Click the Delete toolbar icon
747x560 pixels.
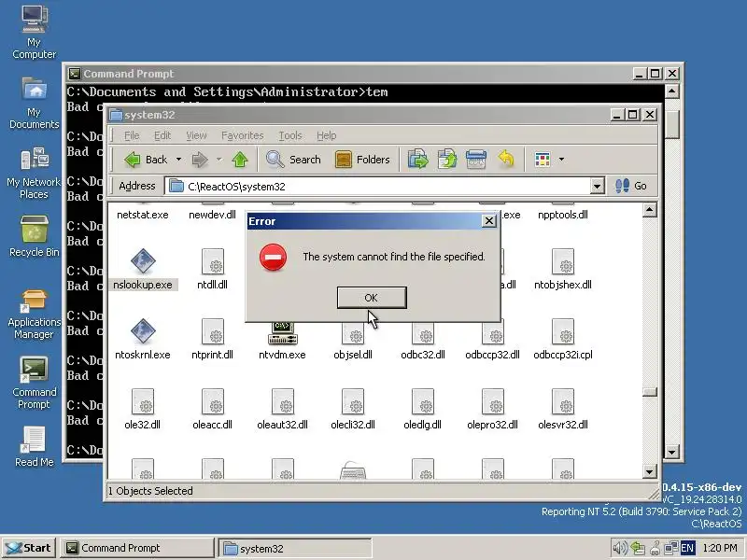coord(476,160)
